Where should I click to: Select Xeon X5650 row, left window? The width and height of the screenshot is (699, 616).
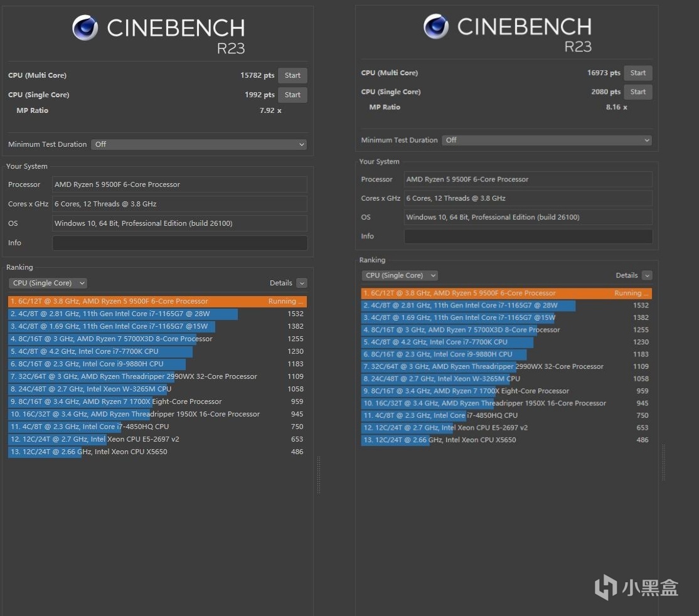157,452
